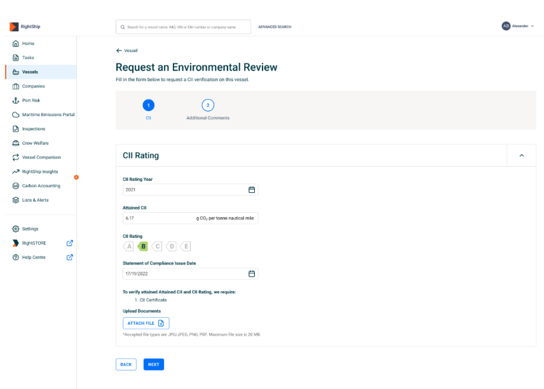Open Advanced Search
Screen dimensions: 544x389
point(274,27)
